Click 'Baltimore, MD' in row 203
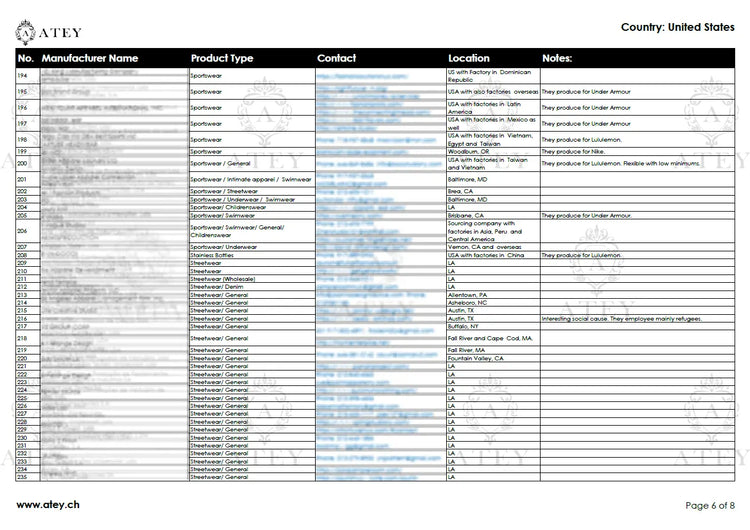750x530 pixels. coord(467,199)
